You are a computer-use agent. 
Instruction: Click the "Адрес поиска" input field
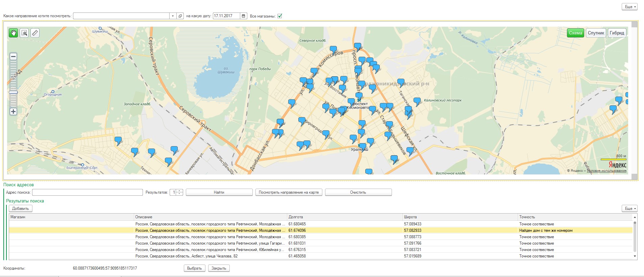(x=88, y=192)
